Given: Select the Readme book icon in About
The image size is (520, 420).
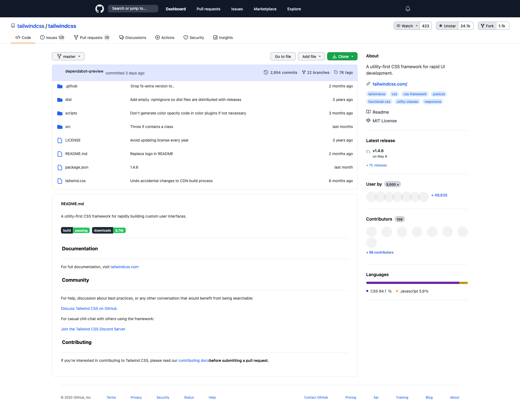Looking at the screenshot, I should [x=368, y=112].
